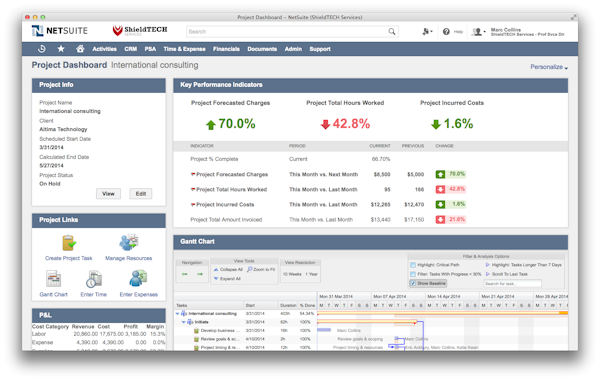This screenshot has height=381, width=600.
Task: Check Filter Tasks With Progress checkbox
Action: coord(413,274)
